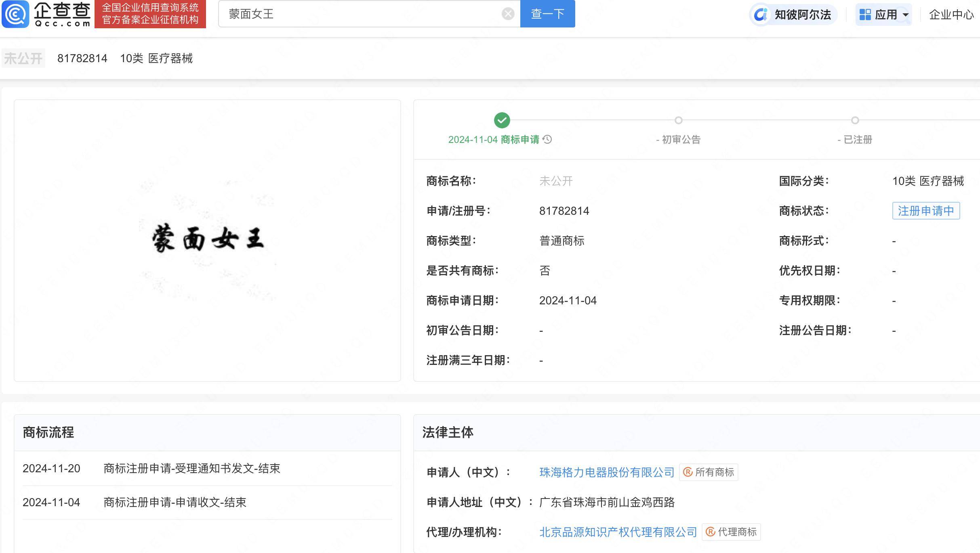Click the 未公开 value beside 商标名称
This screenshot has width=980, height=553.
pos(556,181)
